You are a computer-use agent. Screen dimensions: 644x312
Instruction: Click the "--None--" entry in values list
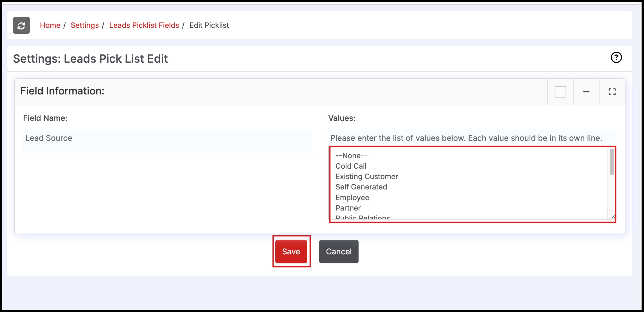click(x=351, y=156)
